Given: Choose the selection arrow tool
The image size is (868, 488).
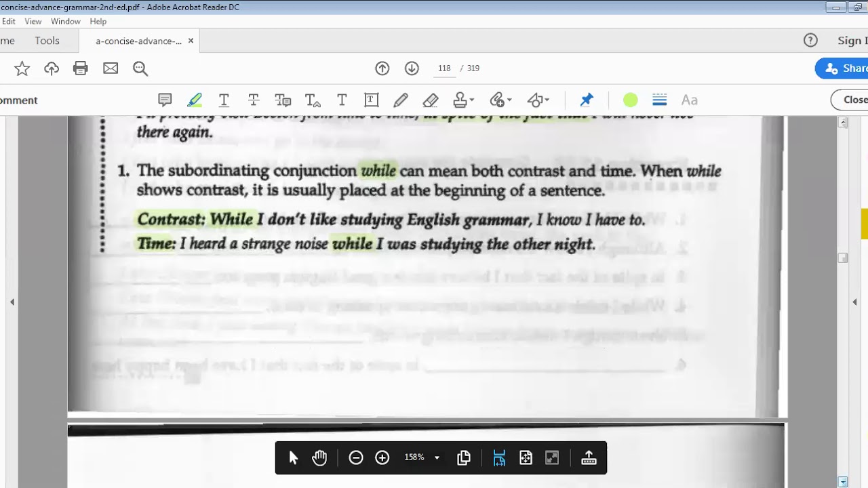Looking at the screenshot, I should pos(293,458).
